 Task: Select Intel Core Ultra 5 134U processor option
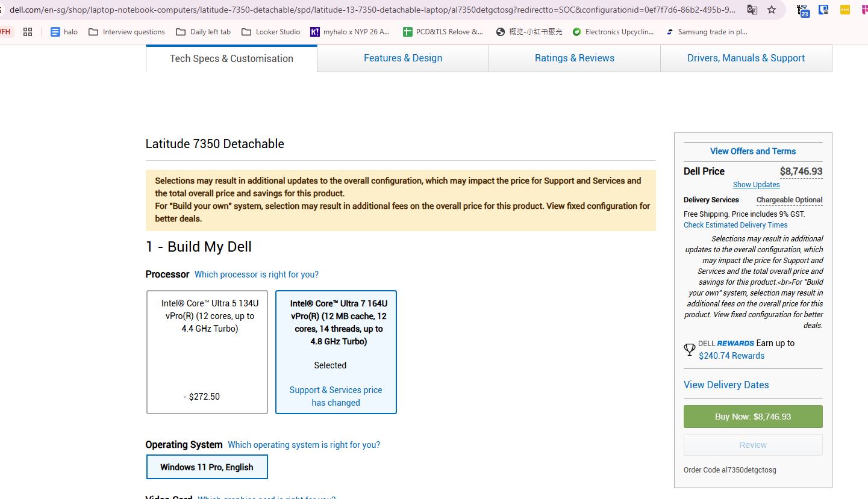coord(207,352)
